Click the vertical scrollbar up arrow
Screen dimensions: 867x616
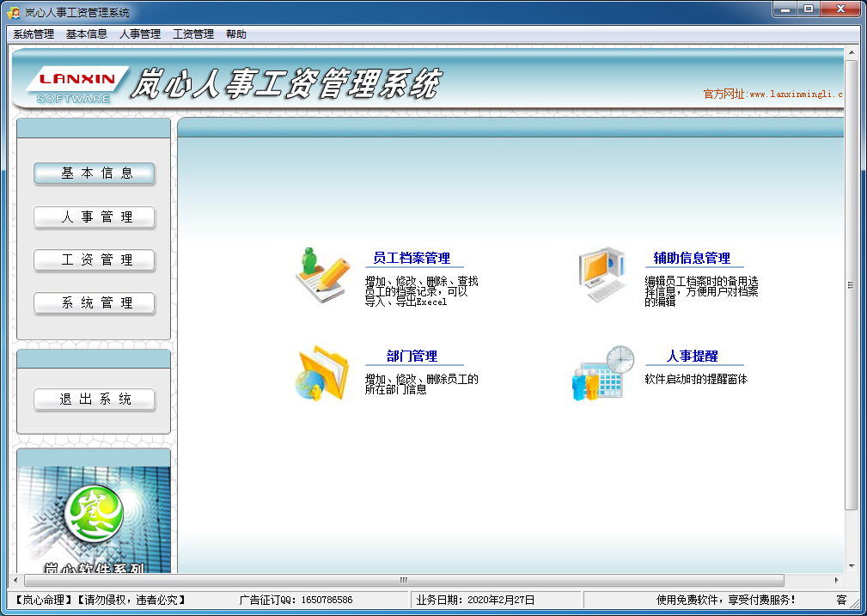(x=851, y=52)
